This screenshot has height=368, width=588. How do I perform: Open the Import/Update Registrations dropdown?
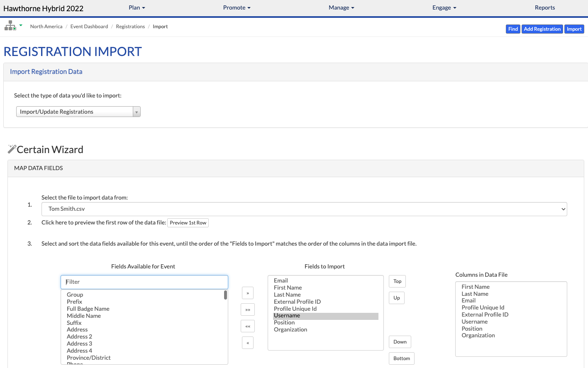coord(78,112)
